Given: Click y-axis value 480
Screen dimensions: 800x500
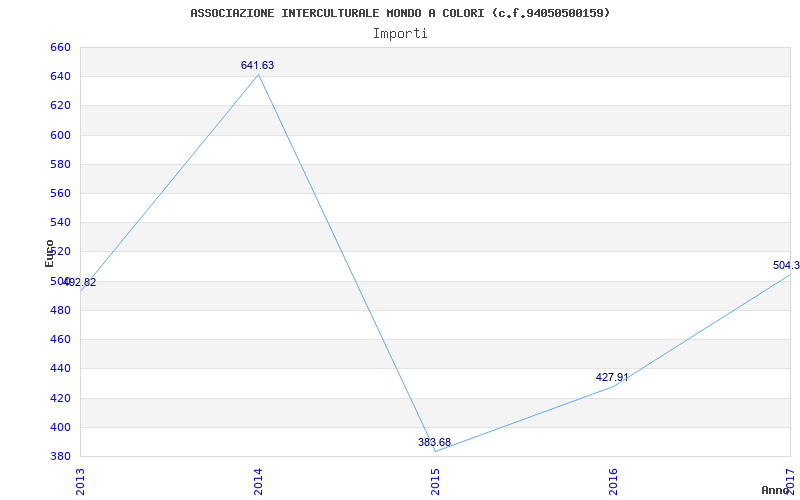Looking at the screenshot, I should (60, 311).
